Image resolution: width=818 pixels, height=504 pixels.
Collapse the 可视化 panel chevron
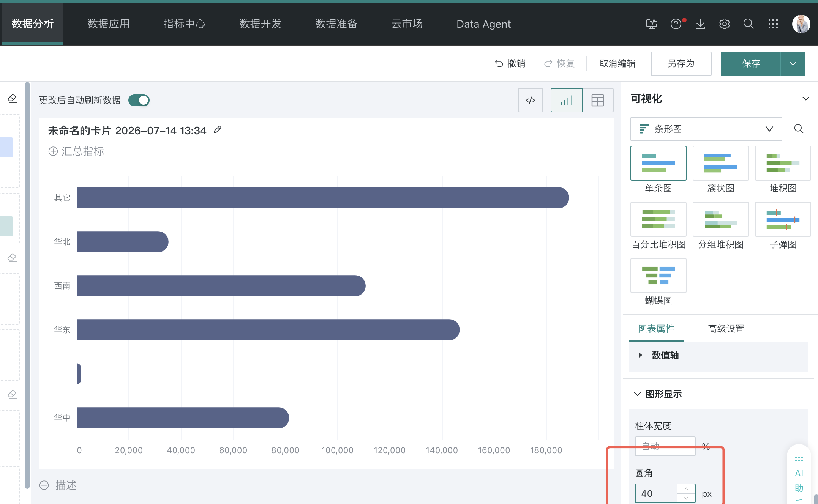point(805,99)
